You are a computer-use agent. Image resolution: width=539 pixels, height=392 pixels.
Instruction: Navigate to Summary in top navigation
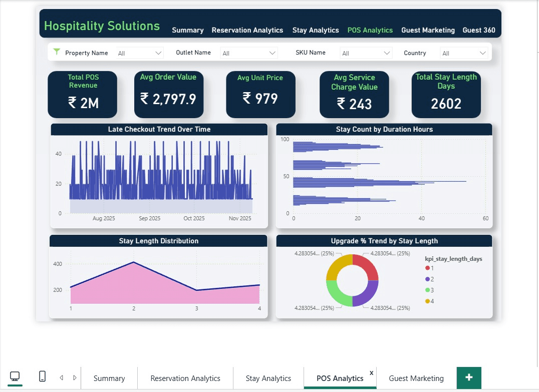click(x=188, y=30)
